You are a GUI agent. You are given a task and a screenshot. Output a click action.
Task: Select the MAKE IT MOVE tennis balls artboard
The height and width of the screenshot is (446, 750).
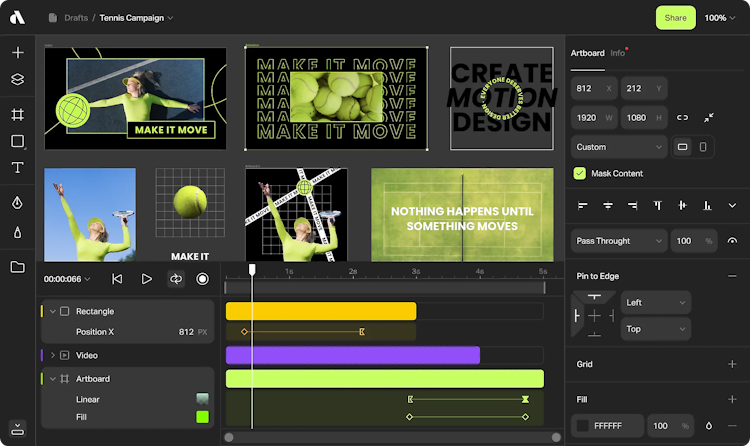coord(337,98)
